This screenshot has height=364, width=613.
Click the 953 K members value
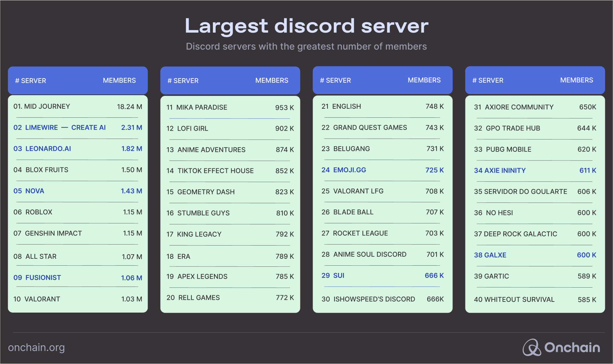(284, 108)
